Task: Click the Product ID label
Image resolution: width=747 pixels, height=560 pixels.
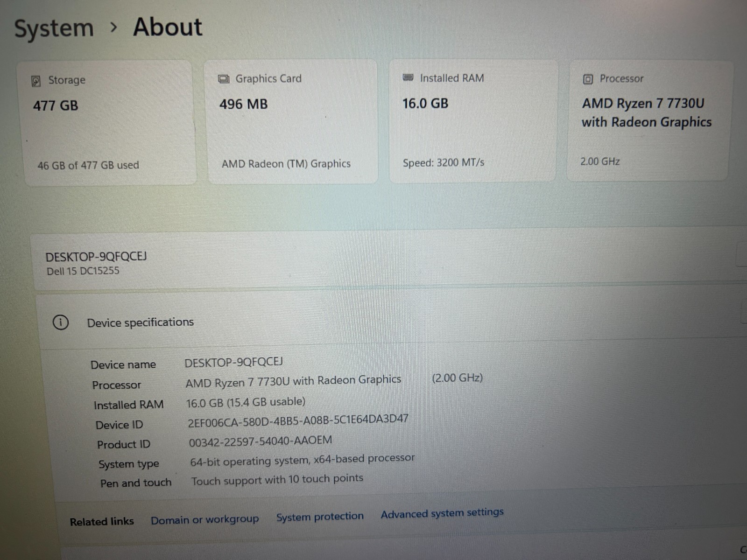Action: click(124, 444)
